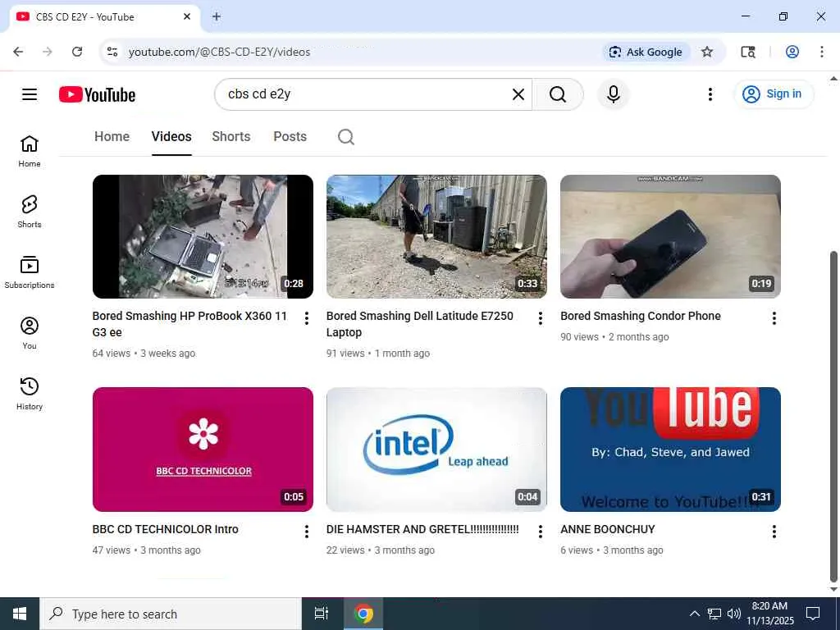
Task: Open Task View on taskbar
Action: [322, 614]
